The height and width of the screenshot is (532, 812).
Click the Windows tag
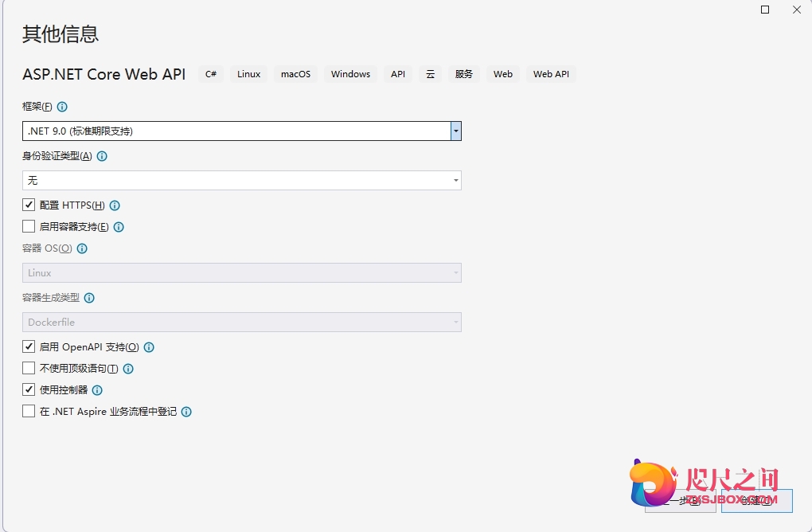coord(350,74)
